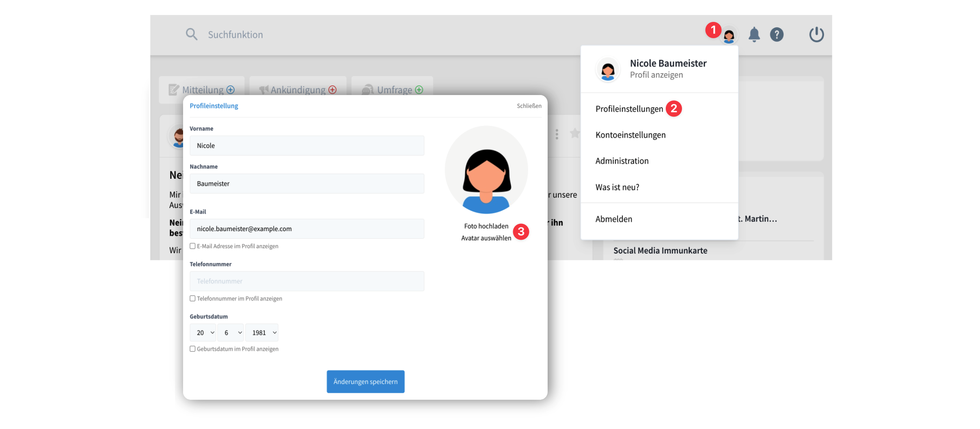Click the plus icon next to Mitteilung
The width and height of the screenshot is (980, 429).
[x=231, y=90]
